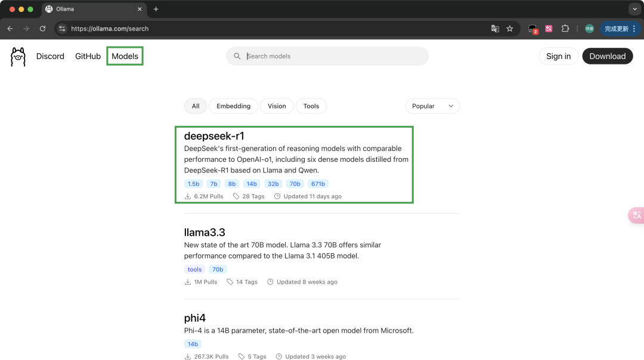Click the 70b tag of llama3.3
The image size is (644, 360).
pyautogui.click(x=218, y=269)
